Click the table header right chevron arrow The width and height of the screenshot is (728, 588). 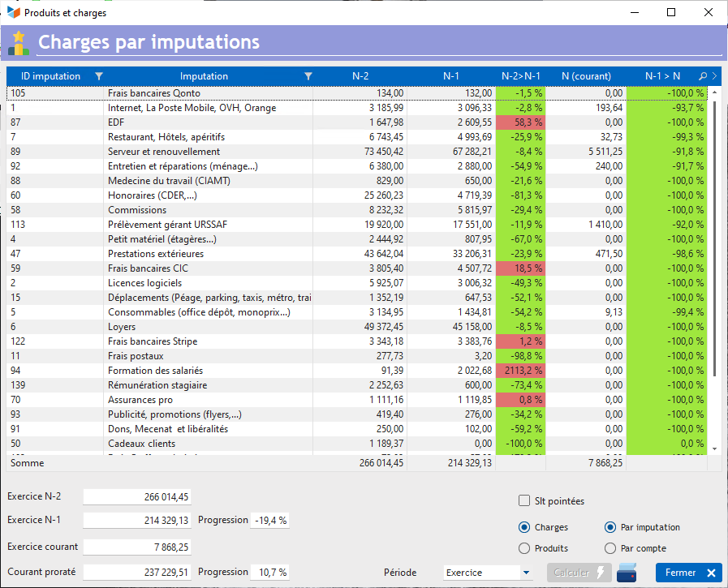pyautogui.click(x=714, y=76)
